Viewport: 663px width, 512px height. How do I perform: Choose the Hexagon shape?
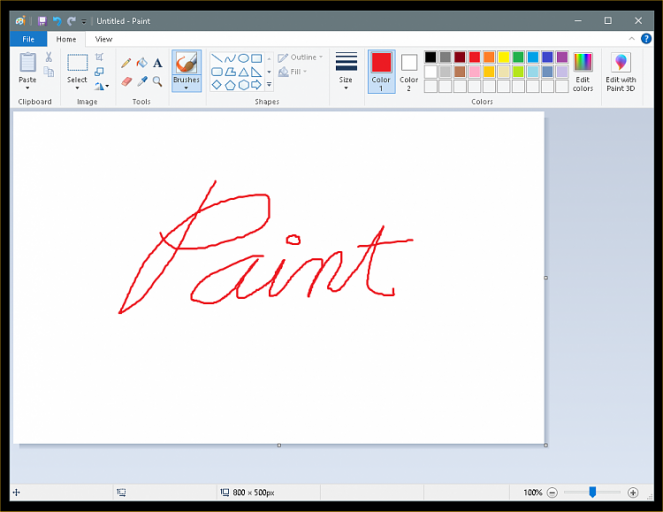[244, 85]
